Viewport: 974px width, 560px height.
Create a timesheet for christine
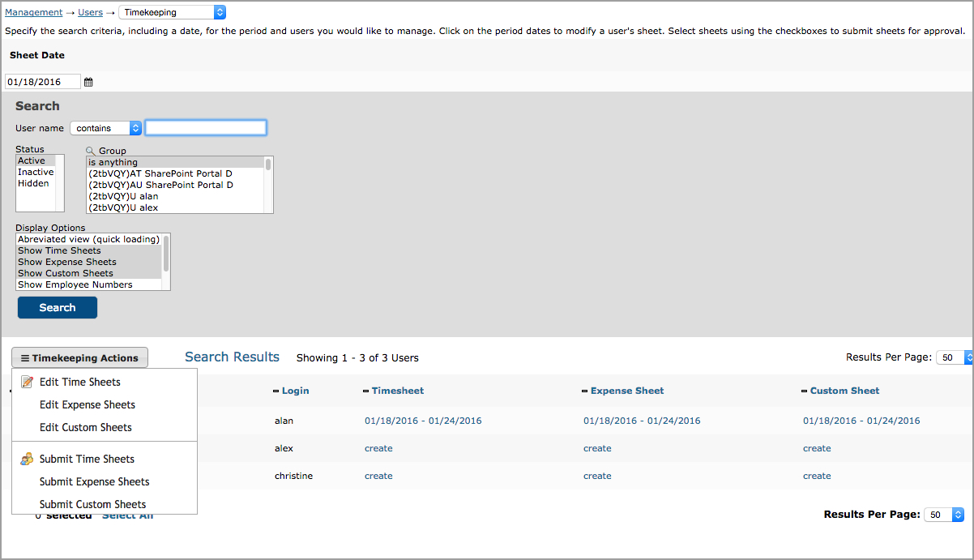coord(378,476)
